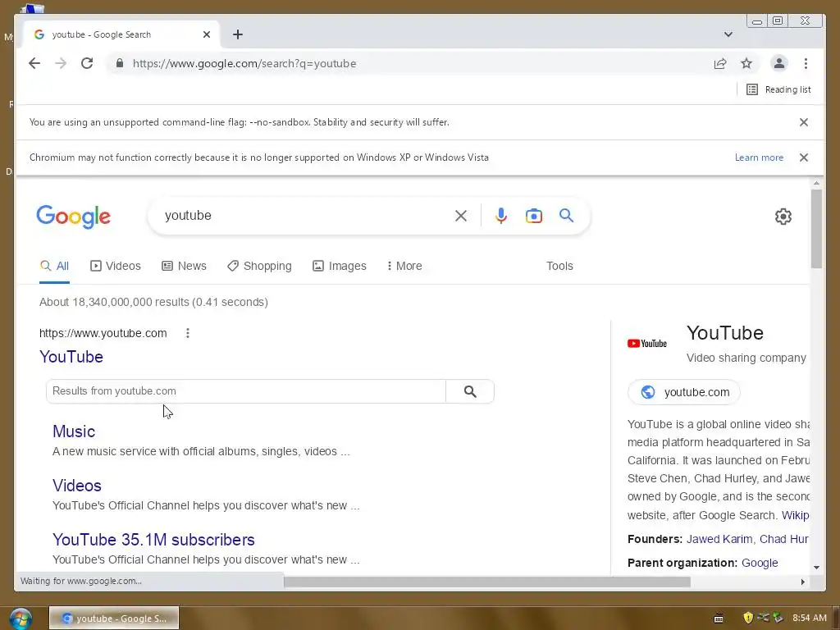Screen dimensions: 840x630
Task: Open the about-this-result dots beside youtube.com
Action: (x=188, y=333)
